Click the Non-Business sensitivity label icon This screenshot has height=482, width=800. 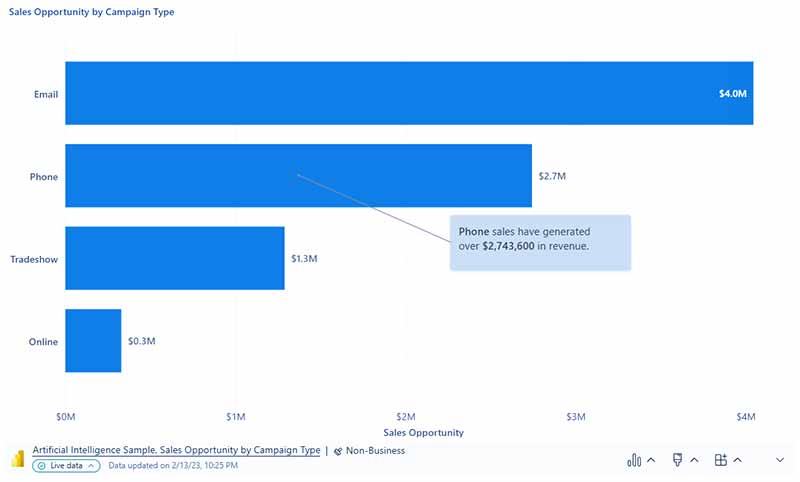pyautogui.click(x=338, y=451)
